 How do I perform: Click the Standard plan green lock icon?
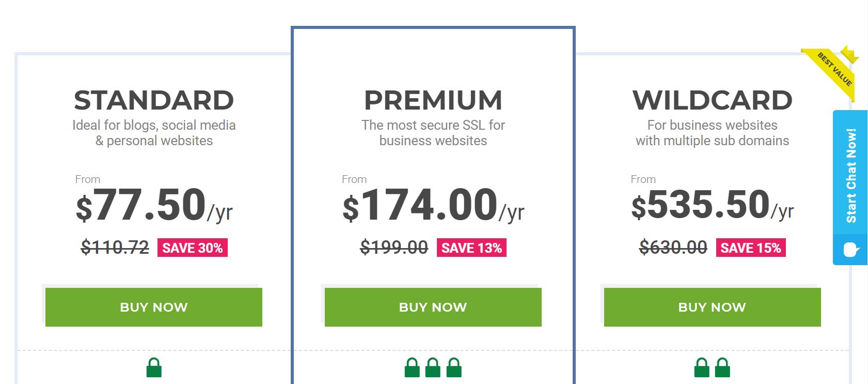tap(154, 367)
